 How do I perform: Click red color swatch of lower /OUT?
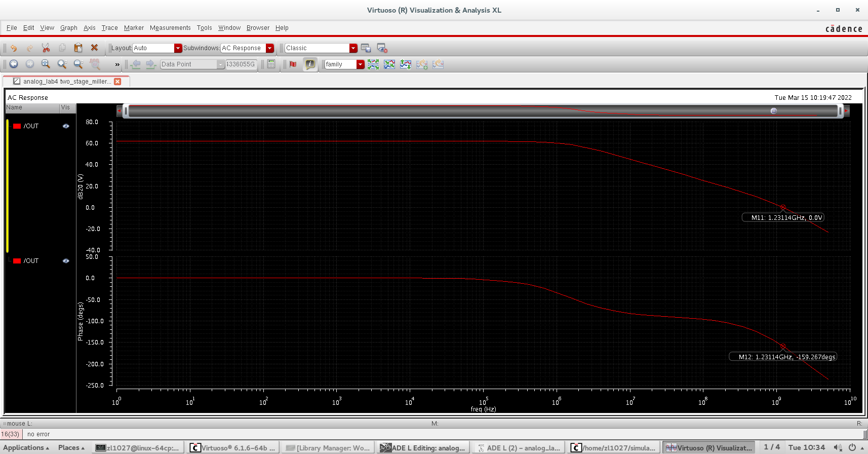click(17, 261)
